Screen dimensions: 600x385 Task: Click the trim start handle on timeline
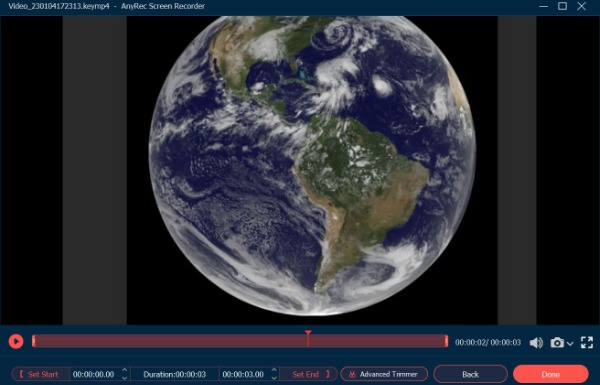(34, 341)
